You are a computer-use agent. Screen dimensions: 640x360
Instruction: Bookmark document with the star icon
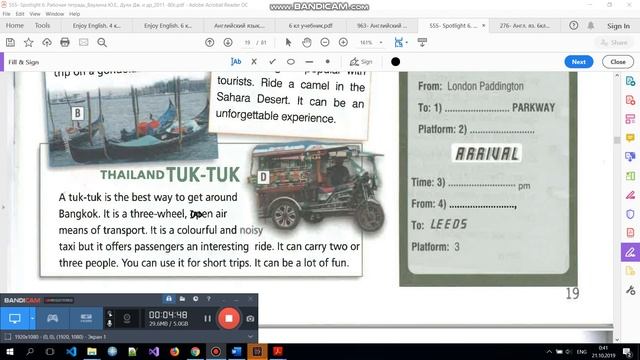[29, 42]
